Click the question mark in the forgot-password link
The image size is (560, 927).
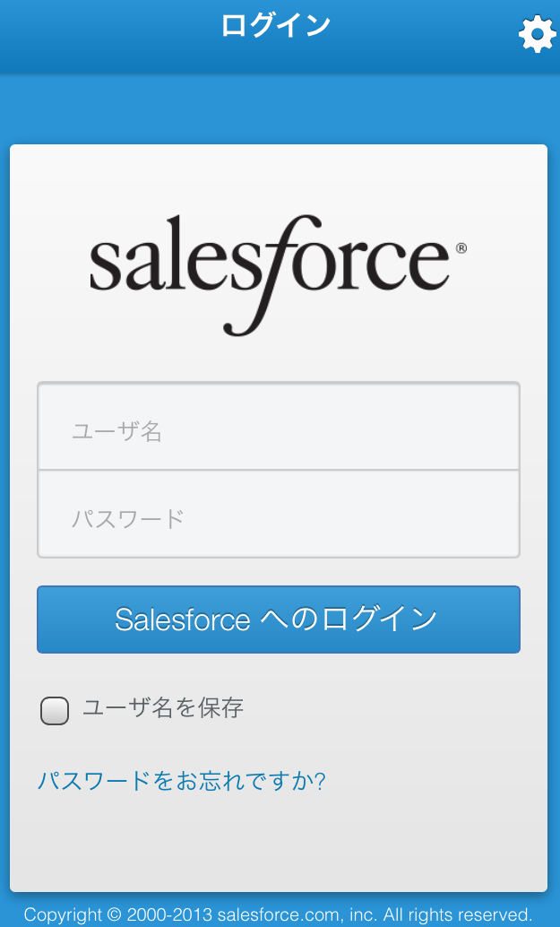coord(319,781)
